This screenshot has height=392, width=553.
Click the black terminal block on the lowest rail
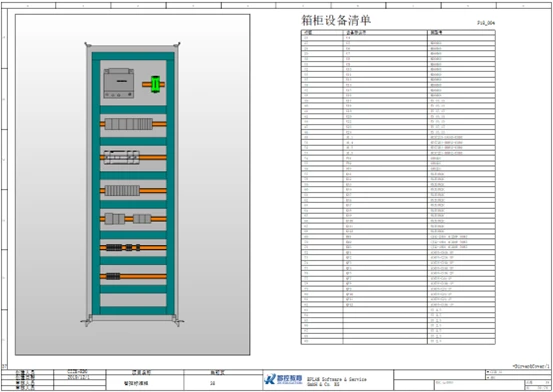[113, 276]
